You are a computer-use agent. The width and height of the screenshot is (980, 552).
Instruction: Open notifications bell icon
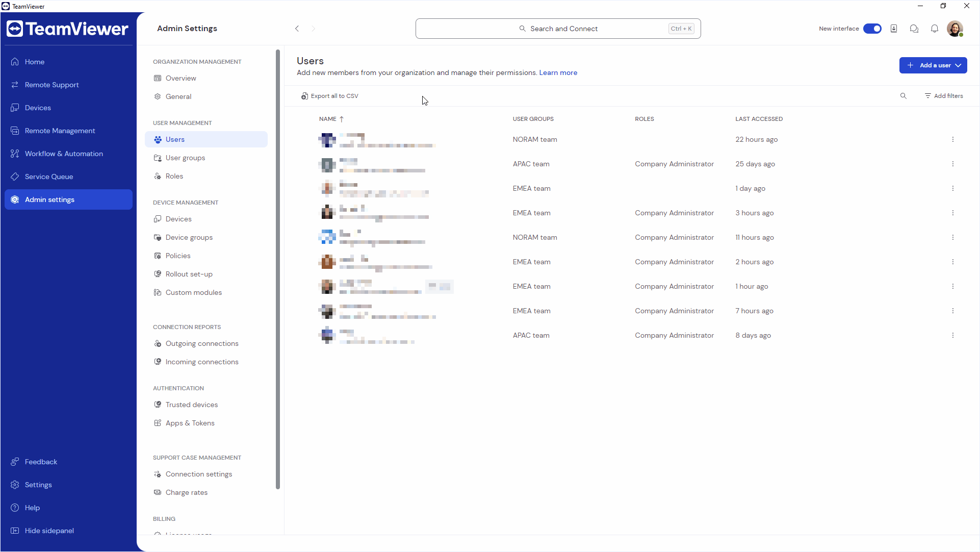(935, 29)
